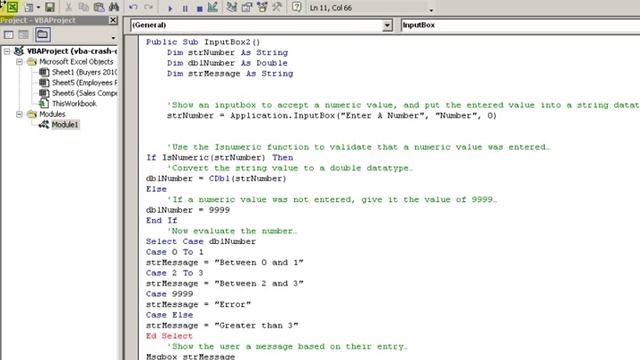This screenshot has width=640, height=360.
Task: Click the 'Msgbox strMessage' line
Action: point(191,356)
